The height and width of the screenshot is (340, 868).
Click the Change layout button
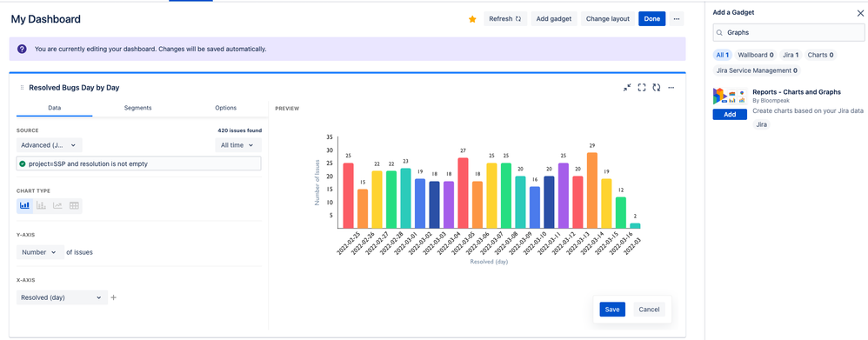tap(608, 19)
